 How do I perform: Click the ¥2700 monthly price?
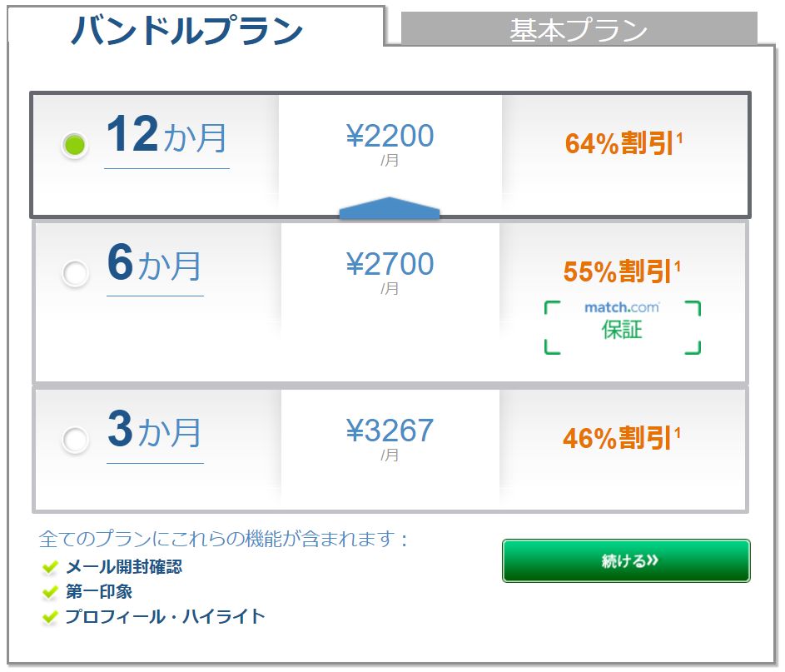click(390, 265)
